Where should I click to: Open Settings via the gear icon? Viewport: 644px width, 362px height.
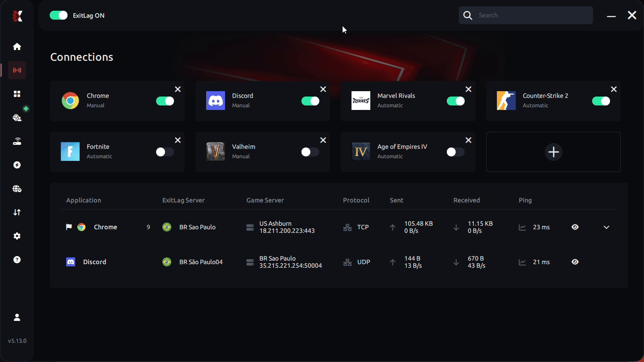tap(17, 236)
